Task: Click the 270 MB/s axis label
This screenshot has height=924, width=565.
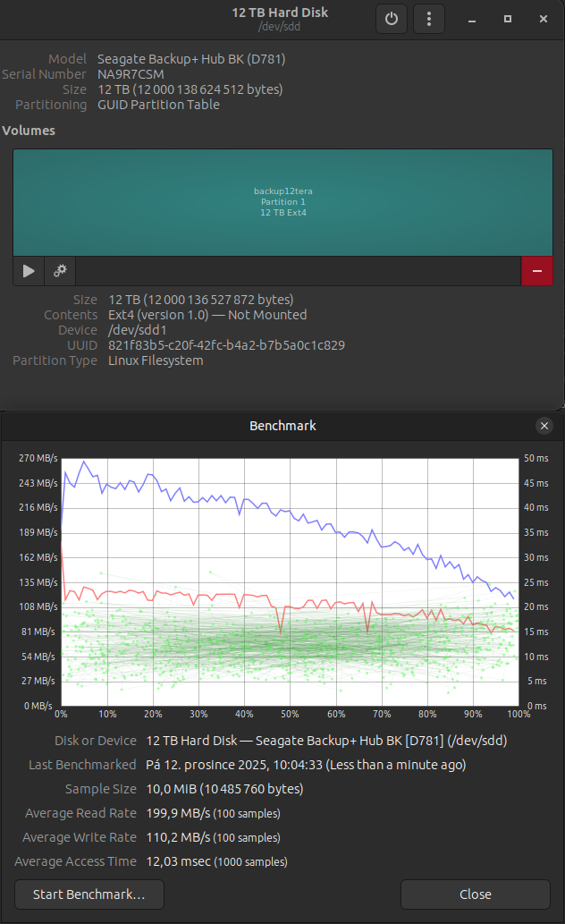Action: [x=38, y=458]
